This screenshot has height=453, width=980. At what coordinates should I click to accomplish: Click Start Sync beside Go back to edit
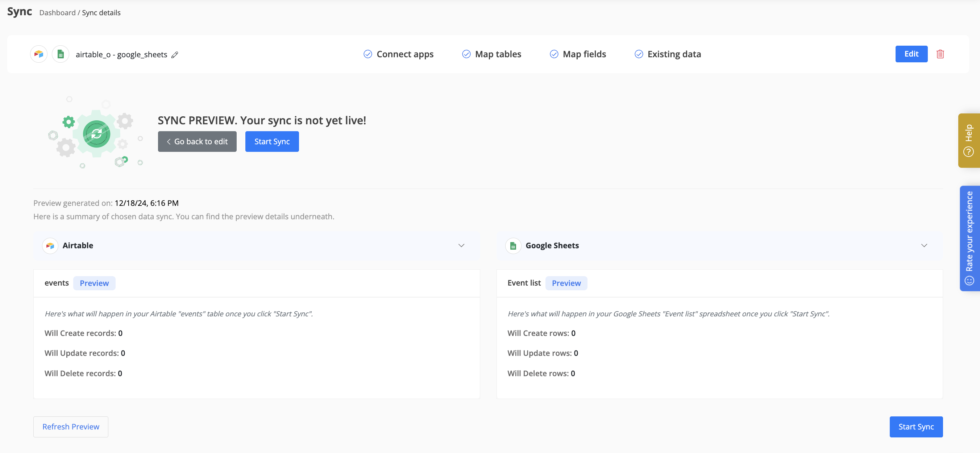[x=271, y=141]
